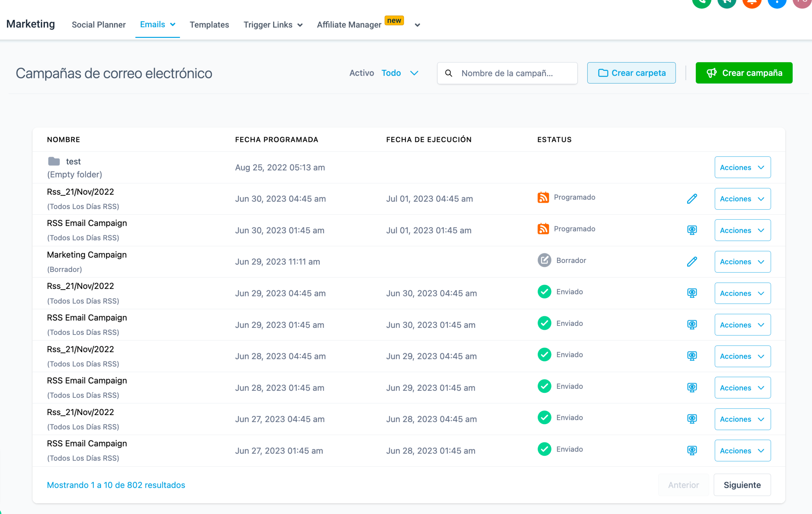This screenshot has width=812, height=514.
Task: Open Acciones dropdown for test folder
Action: coord(742,167)
